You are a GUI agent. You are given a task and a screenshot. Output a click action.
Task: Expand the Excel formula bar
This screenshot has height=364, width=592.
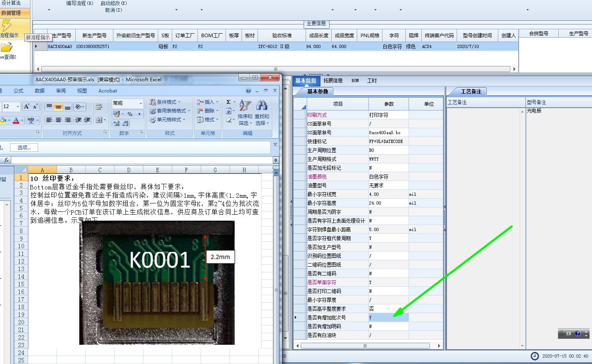pyautogui.click(x=276, y=160)
